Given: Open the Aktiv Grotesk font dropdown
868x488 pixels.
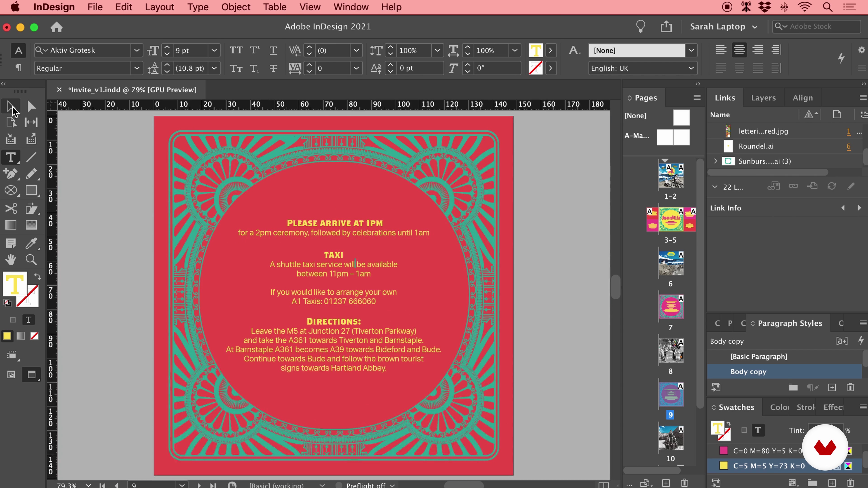Looking at the screenshot, I should point(137,50).
